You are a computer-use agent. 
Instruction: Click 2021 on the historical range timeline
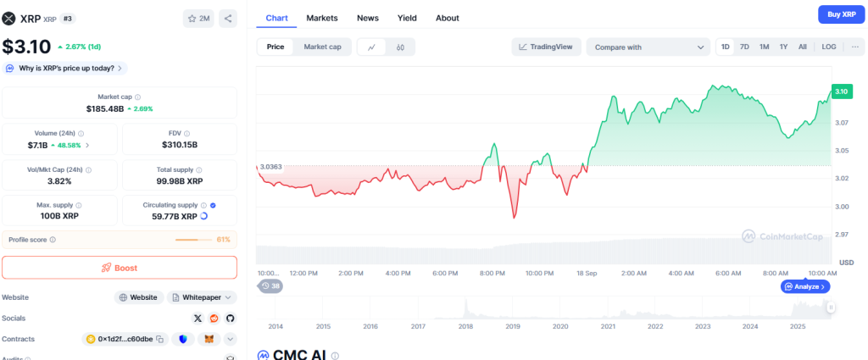point(608,326)
